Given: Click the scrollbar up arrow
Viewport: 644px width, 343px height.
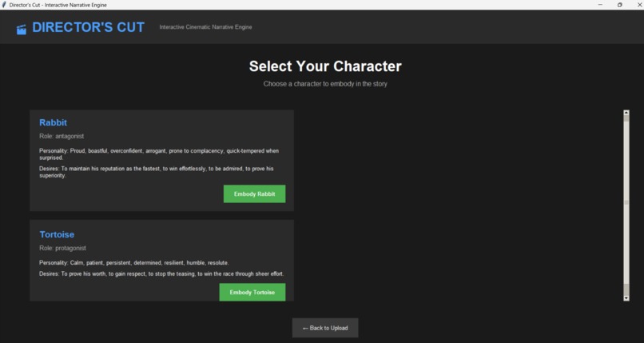Looking at the screenshot, I should [x=626, y=113].
